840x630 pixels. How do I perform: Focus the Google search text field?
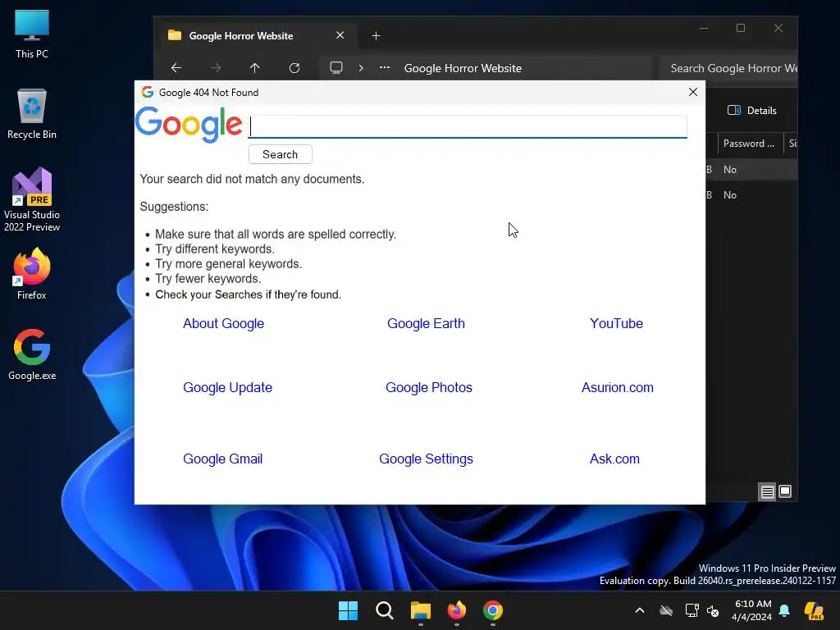(467, 126)
